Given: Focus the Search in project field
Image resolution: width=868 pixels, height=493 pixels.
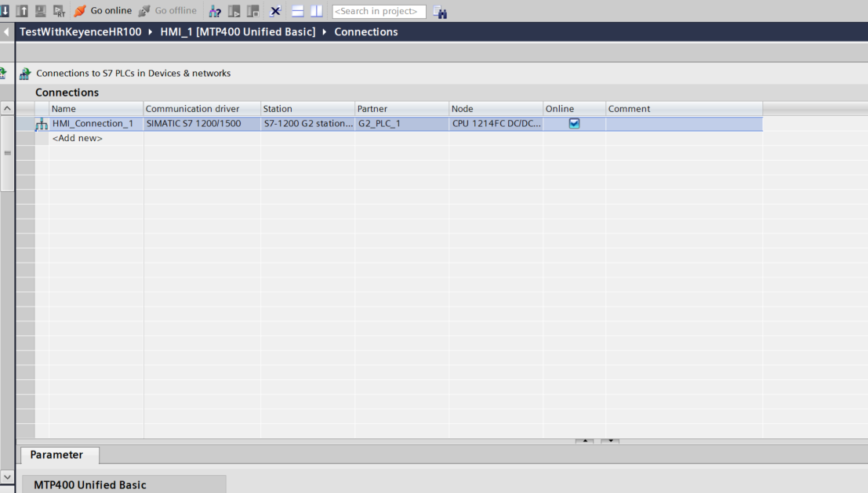Looking at the screenshot, I should (x=380, y=11).
